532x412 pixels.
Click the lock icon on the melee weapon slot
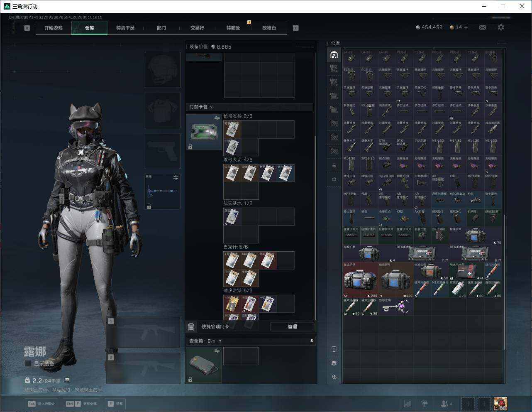pos(149,206)
